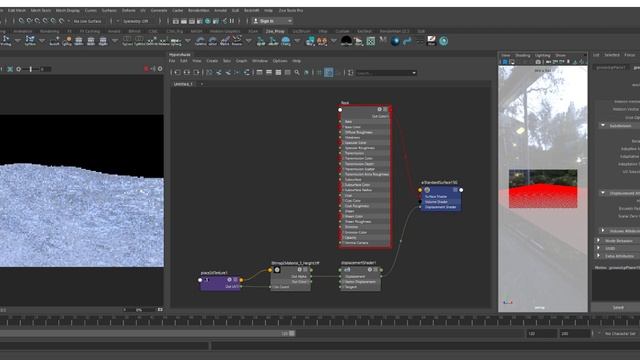The width and height of the screenshot is (640, 360).
Task: Click Surface Shader row on shading group node
Action: click(440, 196)
